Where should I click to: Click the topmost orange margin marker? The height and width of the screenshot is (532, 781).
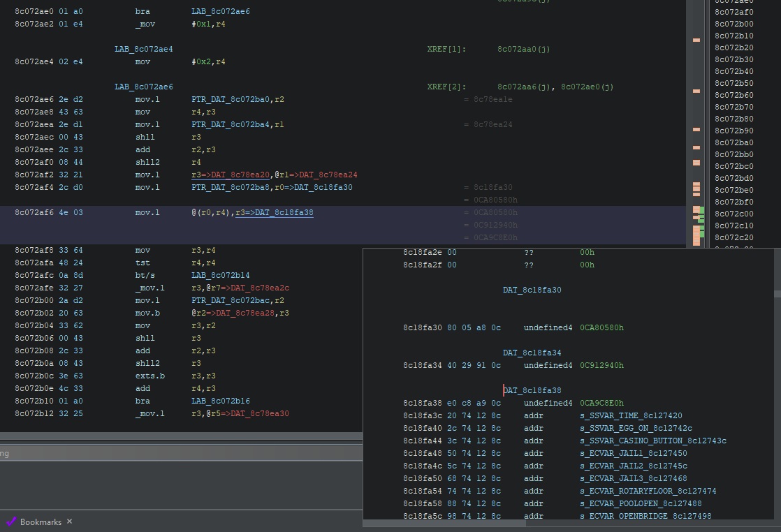click(696, 40)
